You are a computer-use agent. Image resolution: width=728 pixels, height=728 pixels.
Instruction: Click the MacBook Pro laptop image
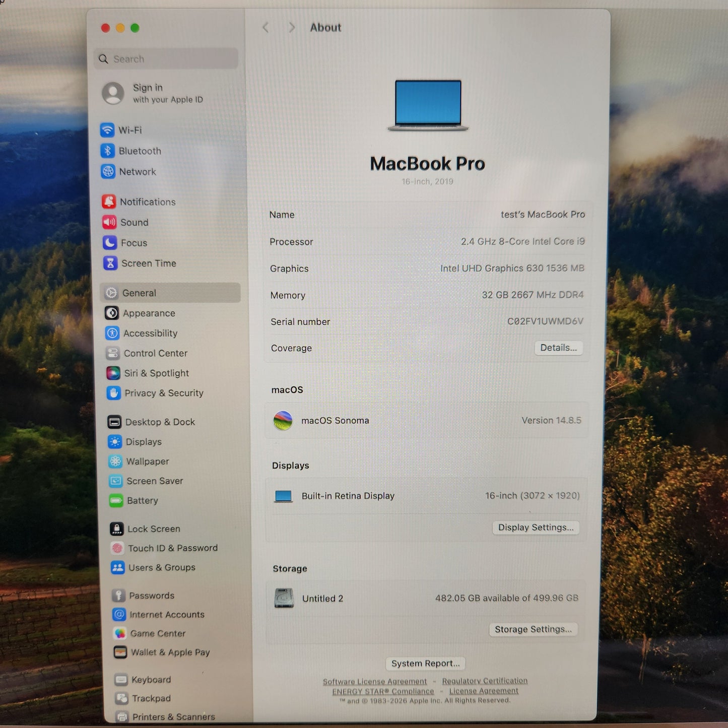point(428,105)
